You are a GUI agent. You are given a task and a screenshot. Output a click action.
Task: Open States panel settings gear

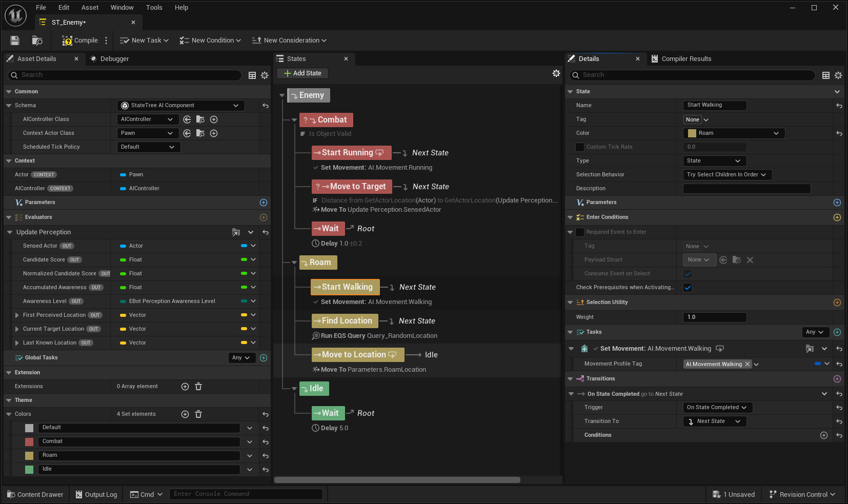[556, 73]
